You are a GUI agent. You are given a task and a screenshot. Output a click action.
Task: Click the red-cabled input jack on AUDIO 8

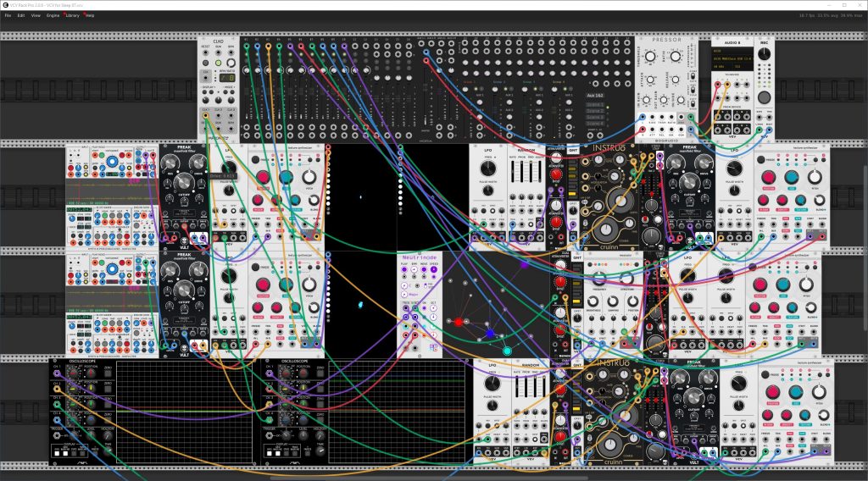[718, 85]
